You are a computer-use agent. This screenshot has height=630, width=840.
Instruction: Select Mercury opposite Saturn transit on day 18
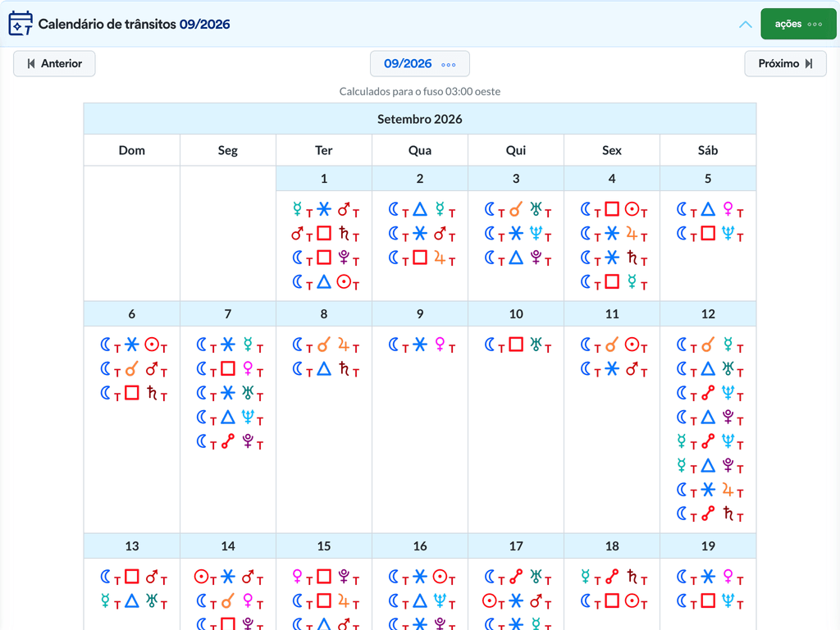tap(614, 577)
